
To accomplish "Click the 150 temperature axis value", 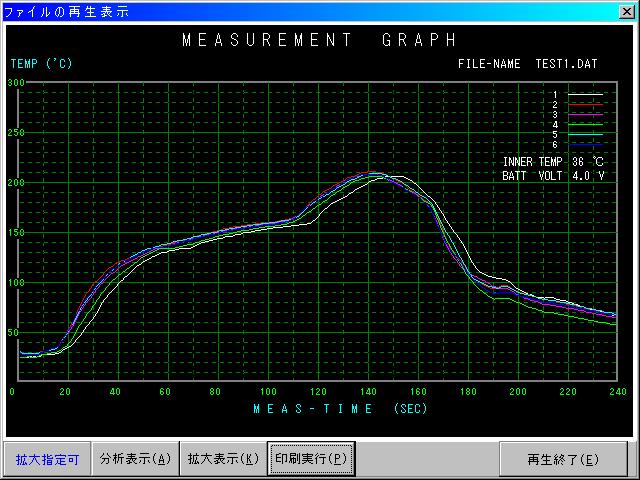I will (16, 233).
